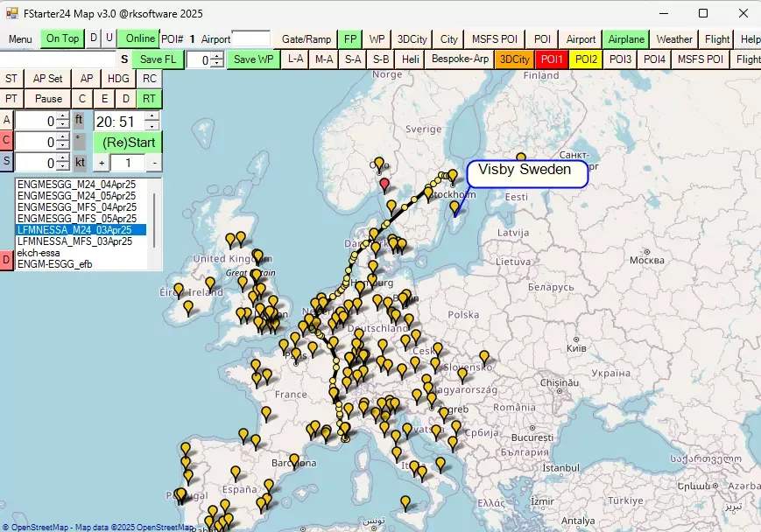Decrease the Save FL number spinner
This screenshot has width=761, height=532.
pyautogui.click(x=217, y=64)
